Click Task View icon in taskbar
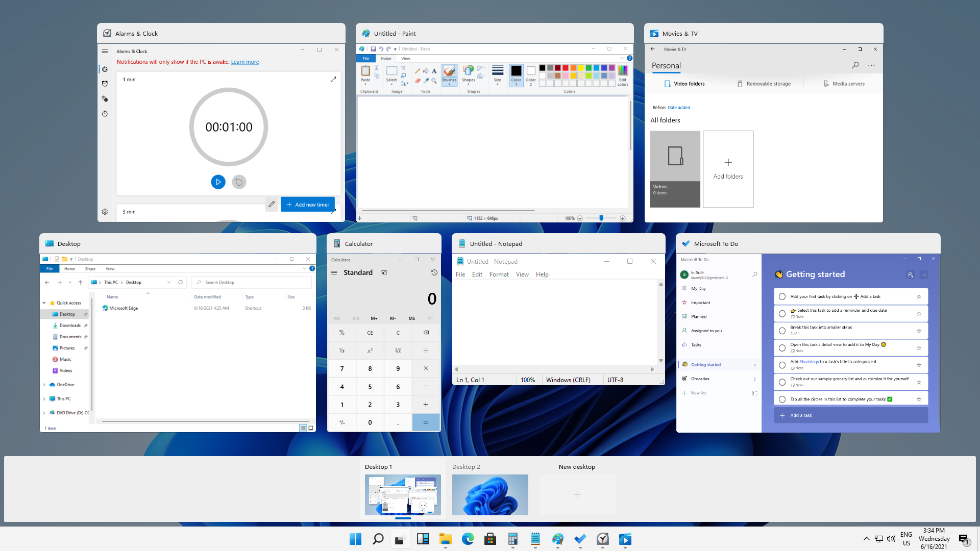Viewport: 980px width, 551px height. pos(400,539)
